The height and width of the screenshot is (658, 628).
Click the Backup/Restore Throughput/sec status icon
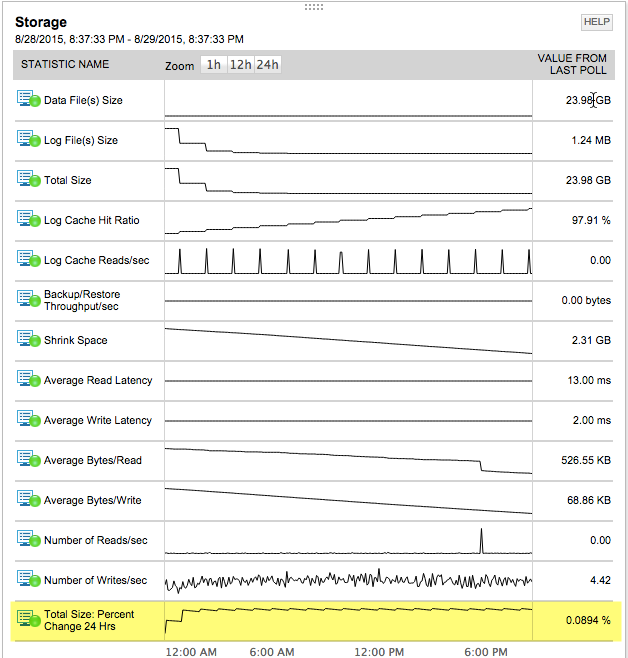point(29,298)
